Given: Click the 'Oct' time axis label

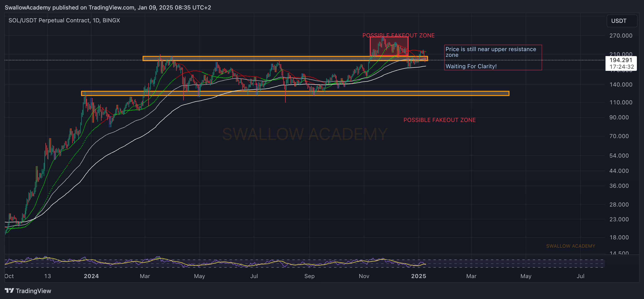Looking at the screenshot, I should [x=9, y=276].
